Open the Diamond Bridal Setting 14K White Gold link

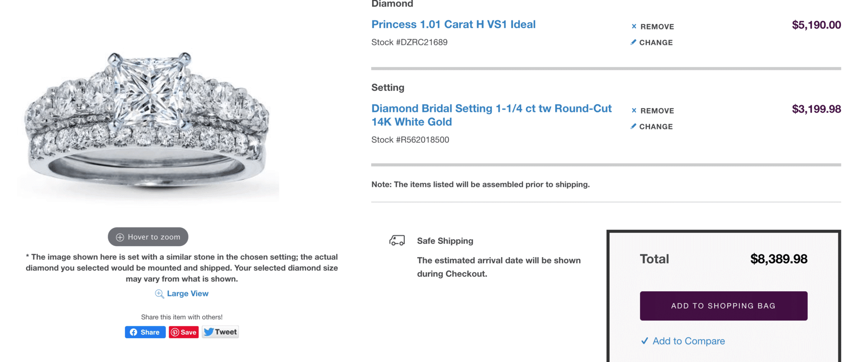(x=491, y=115)
